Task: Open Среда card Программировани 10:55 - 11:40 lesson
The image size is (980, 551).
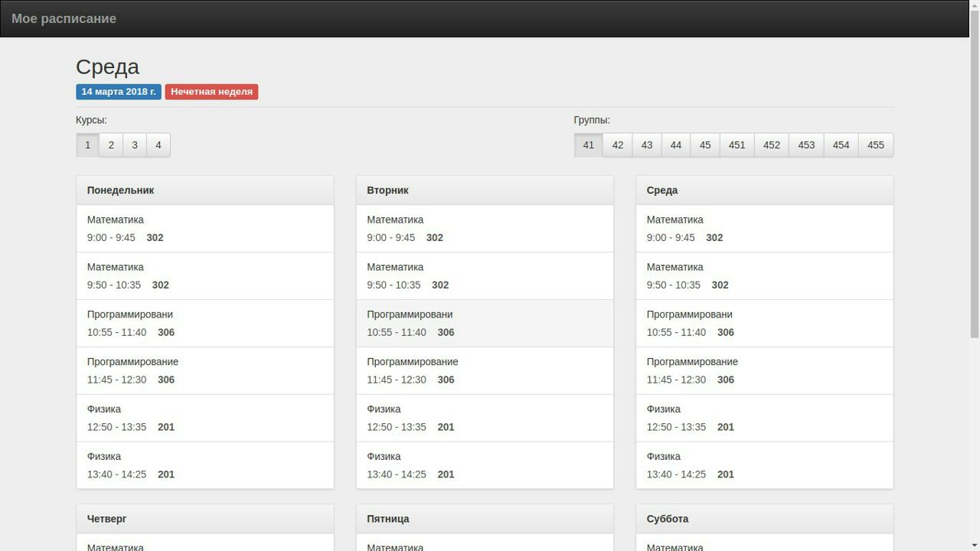Action: (x=765, y=324)
